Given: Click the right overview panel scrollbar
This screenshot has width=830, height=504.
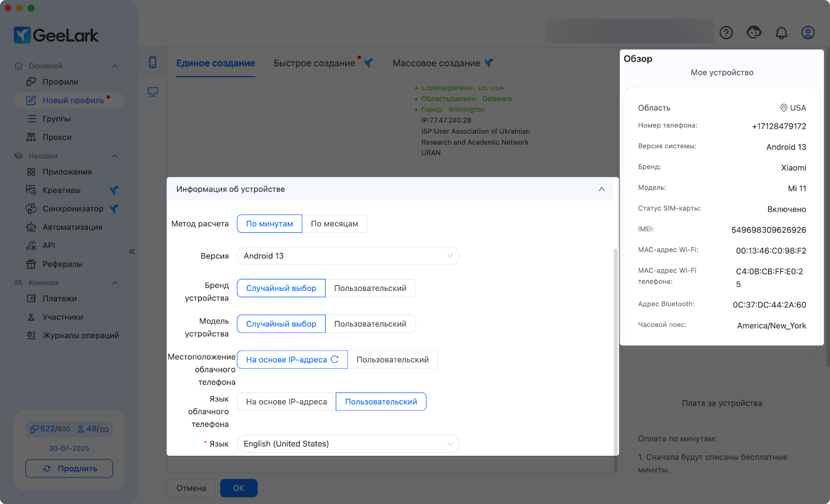Looking at the screenshot, I should point(827,207).
